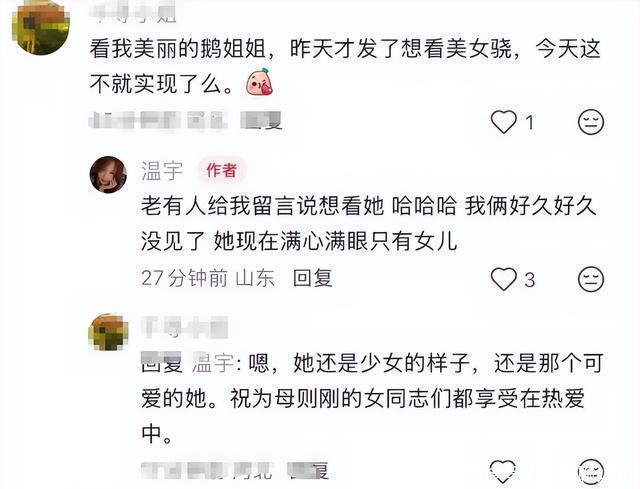Tap the emoji sticker in first comment
The width and height of the screenshot is (640, 489).
tap(260, 82)
